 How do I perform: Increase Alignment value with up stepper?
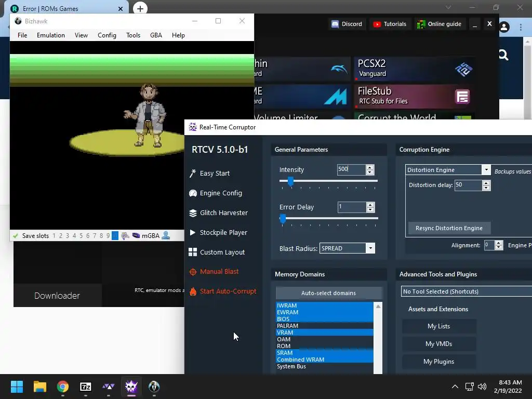(x=498, y=243)
